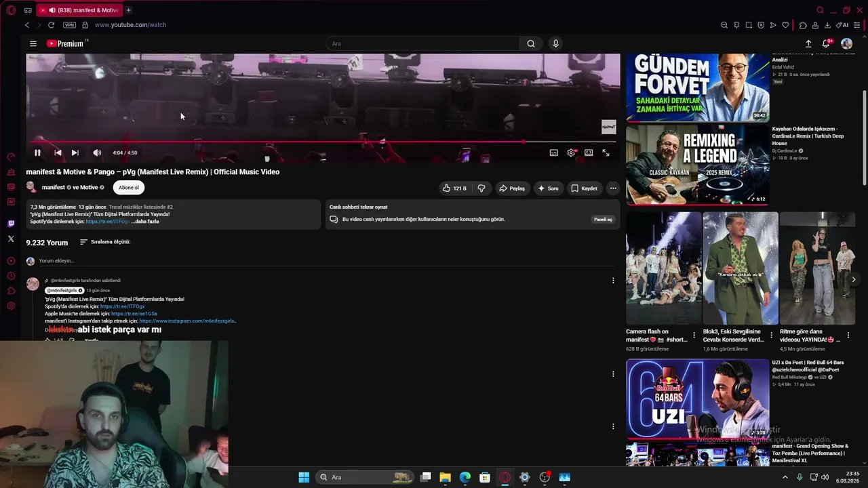Open X (Twitter) in Opera sidebar
Viewport: 868px width, 488px height.
pos(11,239)
